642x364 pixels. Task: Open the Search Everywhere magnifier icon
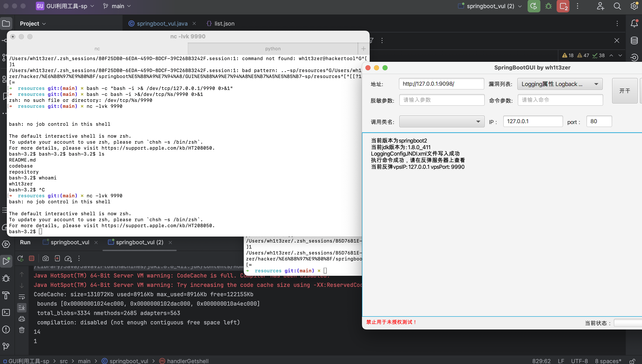click(617, 6)
